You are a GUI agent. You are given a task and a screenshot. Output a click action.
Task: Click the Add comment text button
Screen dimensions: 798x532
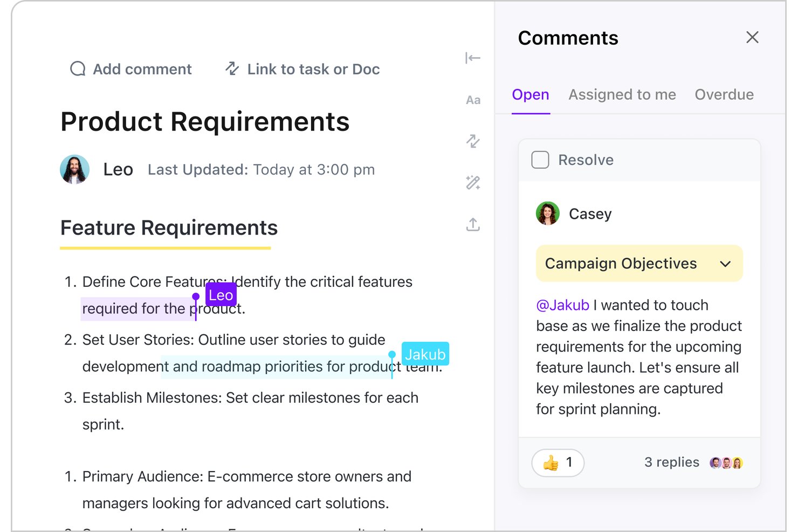pyautogui.click(x=142, y=69)
